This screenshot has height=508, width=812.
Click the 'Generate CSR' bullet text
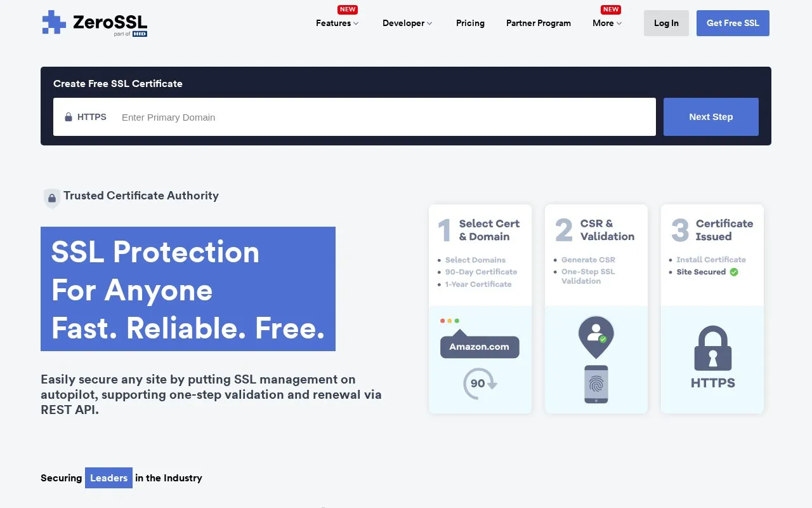pyautogui.click(x=588, y=260)
